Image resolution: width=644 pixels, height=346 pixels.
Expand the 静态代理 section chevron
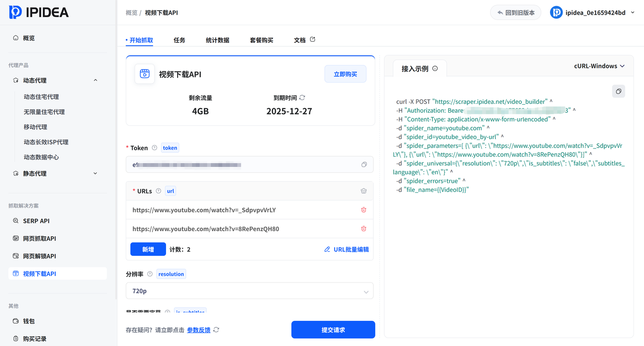coord(96,173)
